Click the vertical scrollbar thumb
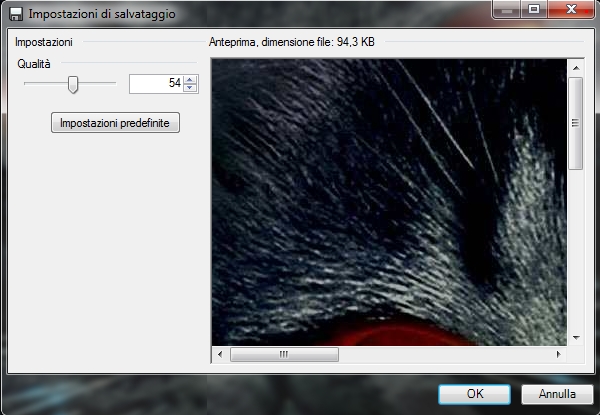This screenshot has height=415, width=600. [575, 123]
